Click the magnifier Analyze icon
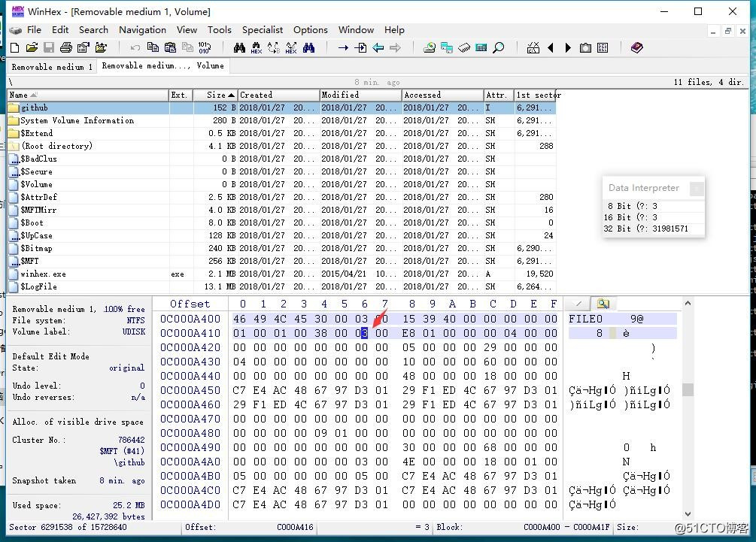This screenshot has width=756, height=542. click(x=499, y=47)
